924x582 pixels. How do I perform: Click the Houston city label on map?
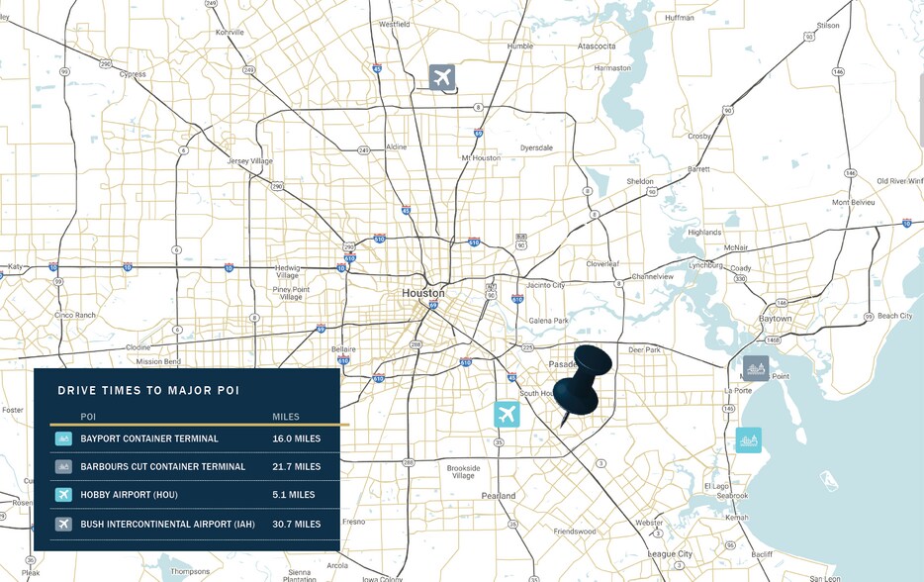pos(422,293)
